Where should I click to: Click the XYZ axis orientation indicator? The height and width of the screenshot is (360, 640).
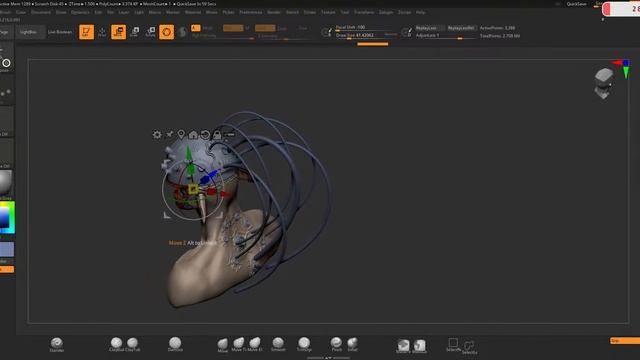[x=623, y=68]
